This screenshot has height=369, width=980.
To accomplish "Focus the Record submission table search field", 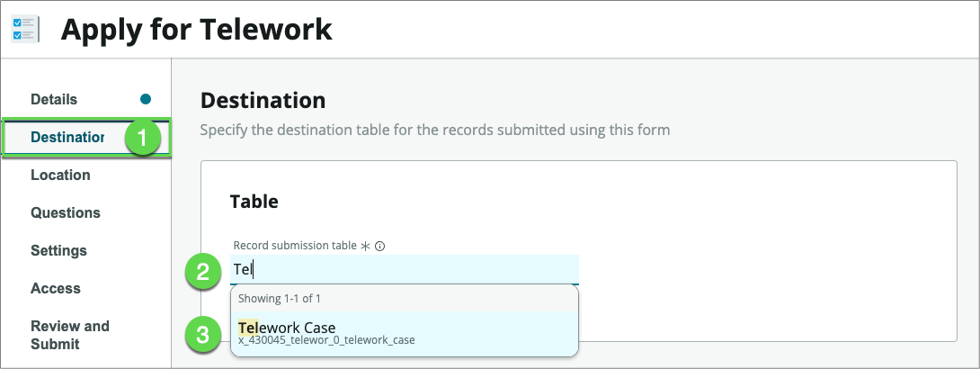I will point(405,269).
